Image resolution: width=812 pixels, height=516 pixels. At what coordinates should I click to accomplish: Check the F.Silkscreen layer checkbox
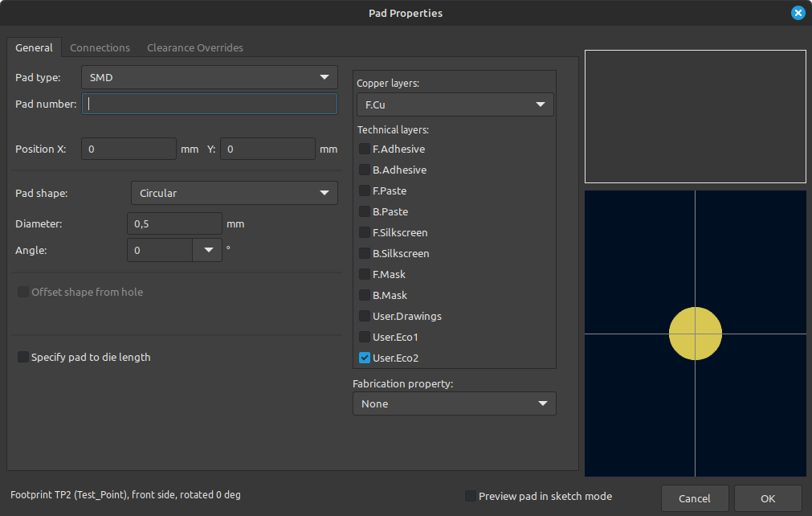[x=365, y=232]
